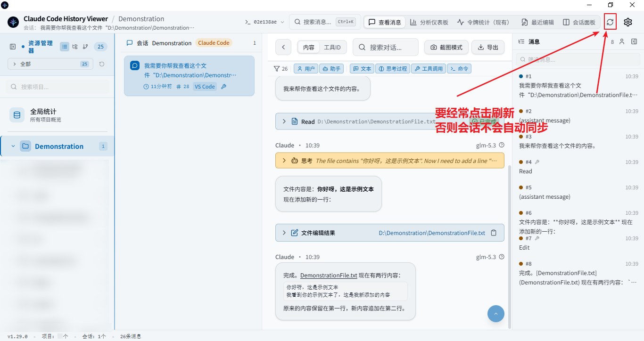Click the 26条消息 status bar entry
Viewport: 644px width, 341px height.
tap(131, 336)
